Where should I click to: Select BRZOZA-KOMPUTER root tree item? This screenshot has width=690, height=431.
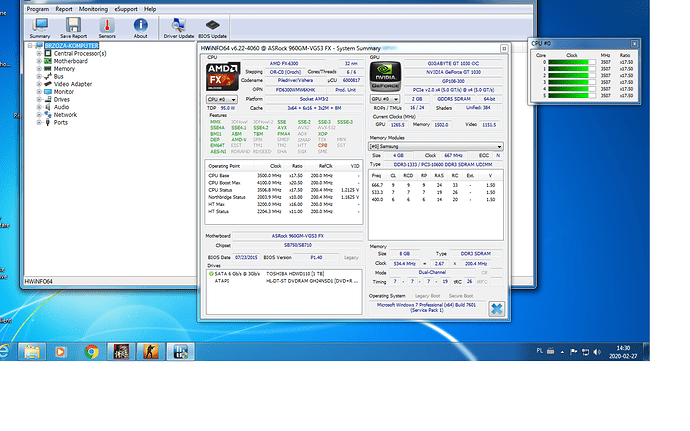pyautogui.click(x=71, y=46)
